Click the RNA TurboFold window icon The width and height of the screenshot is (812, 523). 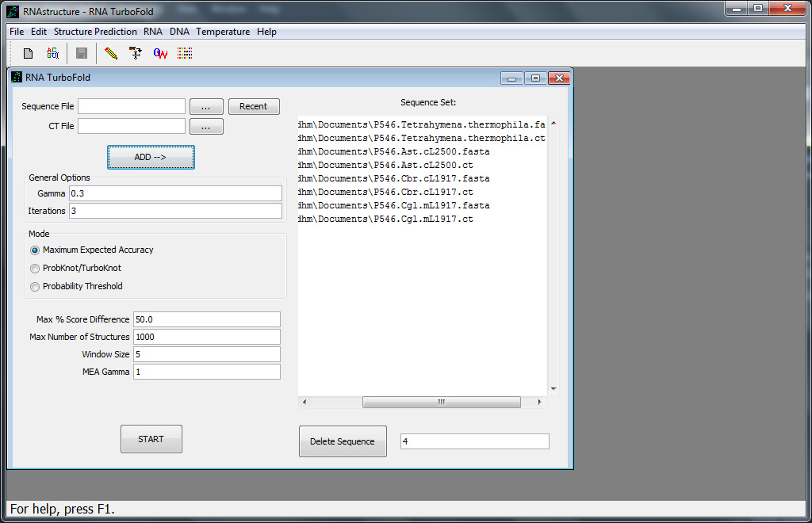(17, 77)
